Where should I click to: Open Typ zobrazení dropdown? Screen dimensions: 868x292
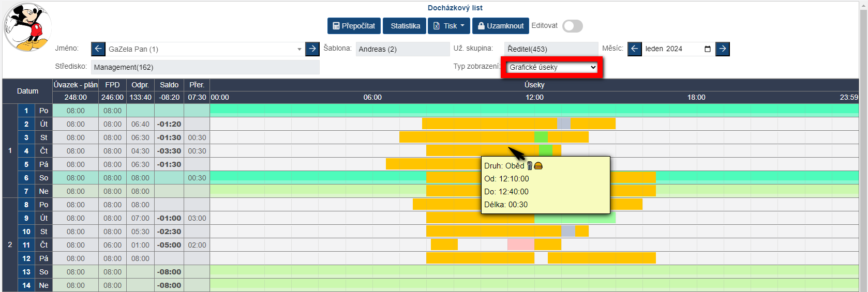click(x=552, y=67)
